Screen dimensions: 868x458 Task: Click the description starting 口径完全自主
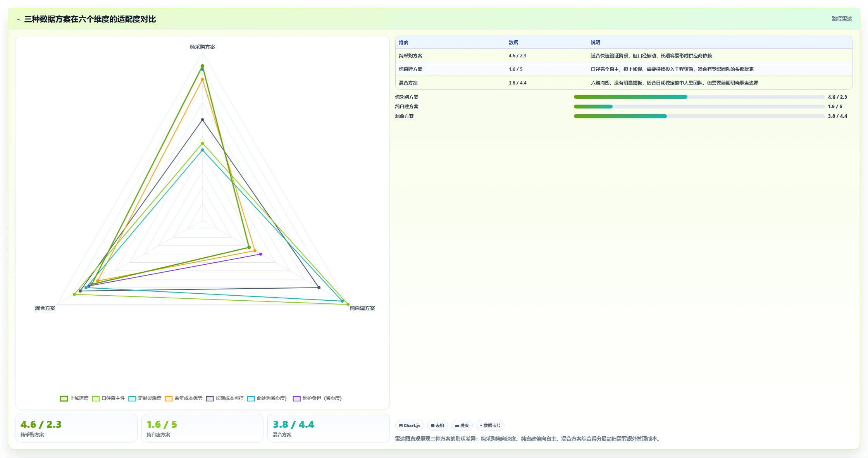[672, 69]
